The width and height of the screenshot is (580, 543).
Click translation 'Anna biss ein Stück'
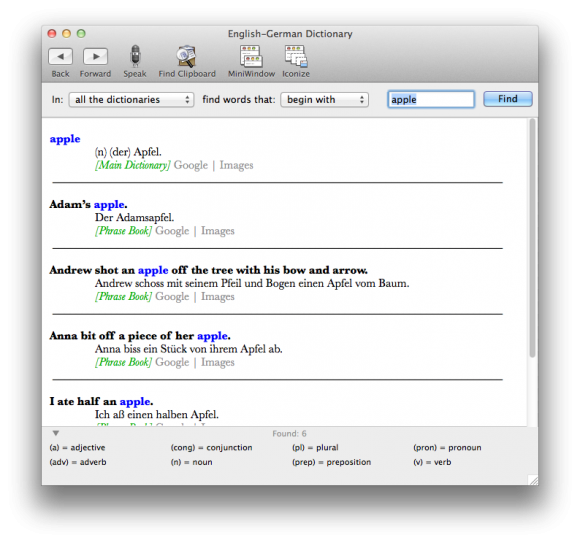[188, 349]
